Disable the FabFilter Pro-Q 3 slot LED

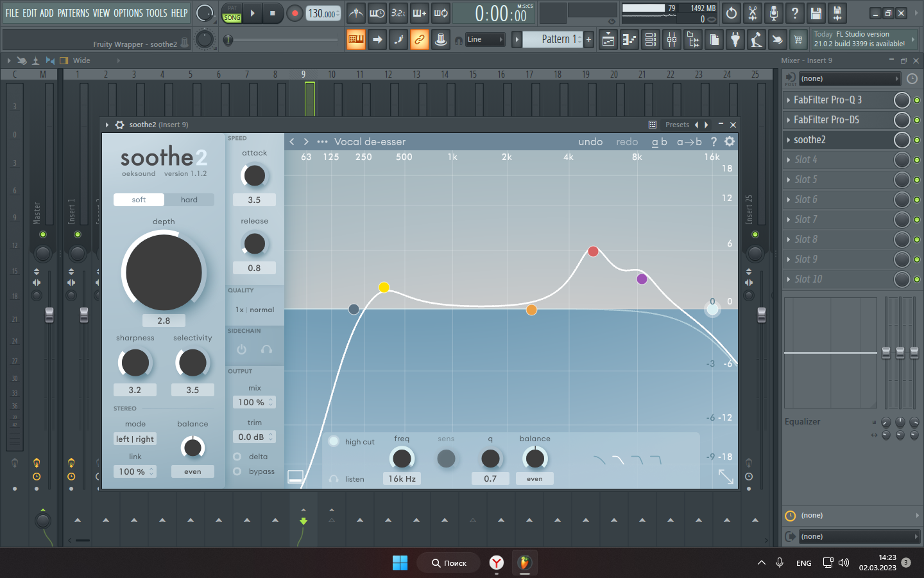point(917,100)
